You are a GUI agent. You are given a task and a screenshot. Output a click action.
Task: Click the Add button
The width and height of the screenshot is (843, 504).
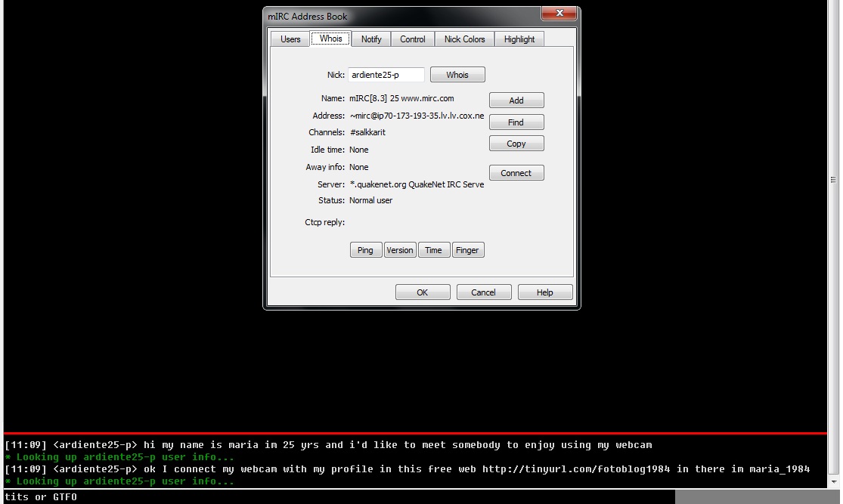[516, 100]
